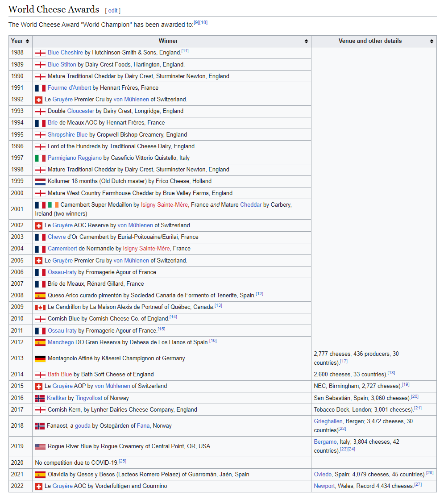448x500 pixels.
Task: Open the Tingvollost link
Action: click(x=89, y=398)
